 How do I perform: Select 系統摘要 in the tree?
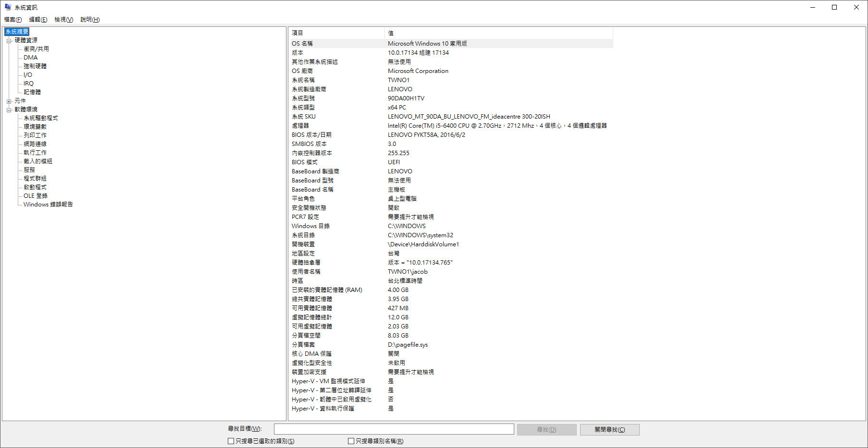pos(17,32)
